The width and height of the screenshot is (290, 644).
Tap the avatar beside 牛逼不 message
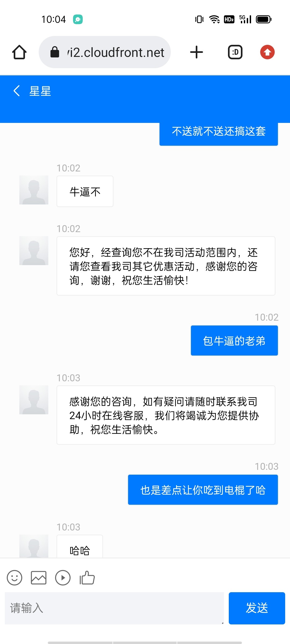coord(34,190)
